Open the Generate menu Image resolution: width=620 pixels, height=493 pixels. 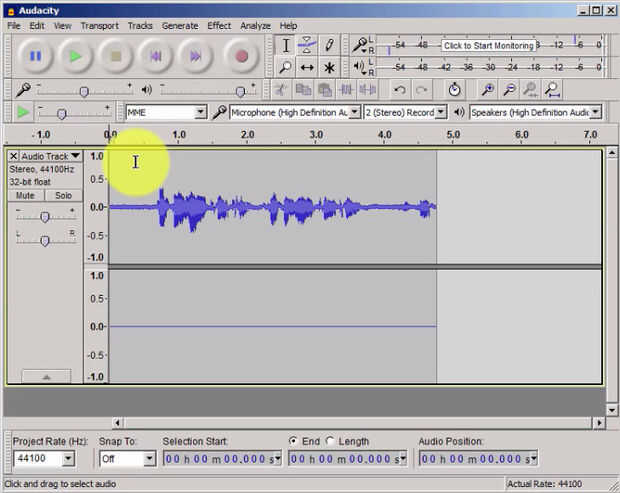[x=180, y=26]
